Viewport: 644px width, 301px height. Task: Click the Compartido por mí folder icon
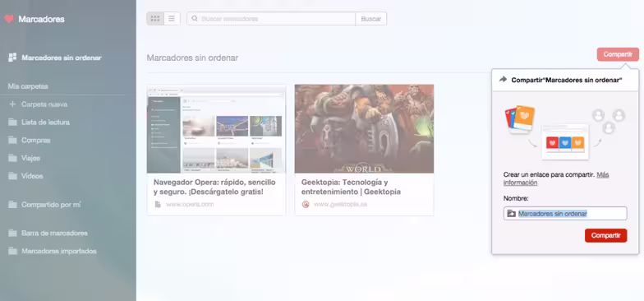tap(13, 204)
